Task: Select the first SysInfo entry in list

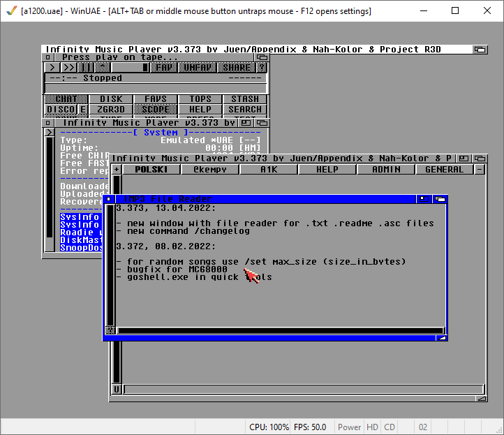Action: tap(81, 217)
